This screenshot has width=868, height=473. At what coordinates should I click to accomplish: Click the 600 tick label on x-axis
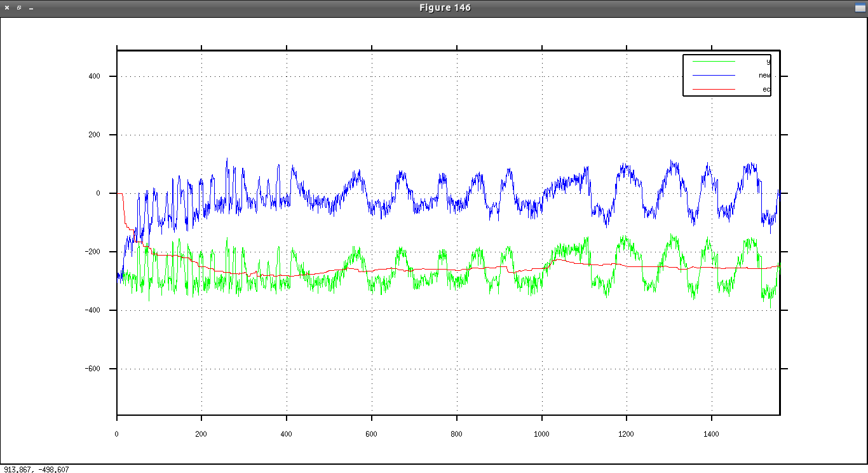point(371,434)
